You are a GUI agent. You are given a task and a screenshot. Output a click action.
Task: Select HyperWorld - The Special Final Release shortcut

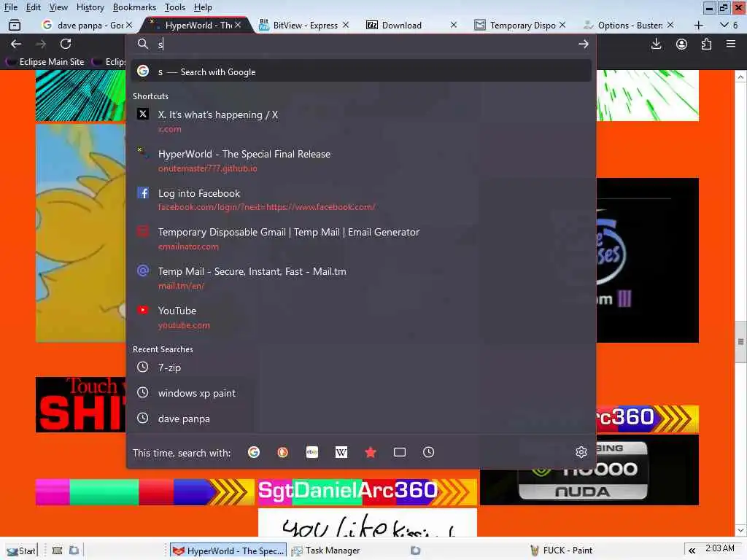click(361, 160)
